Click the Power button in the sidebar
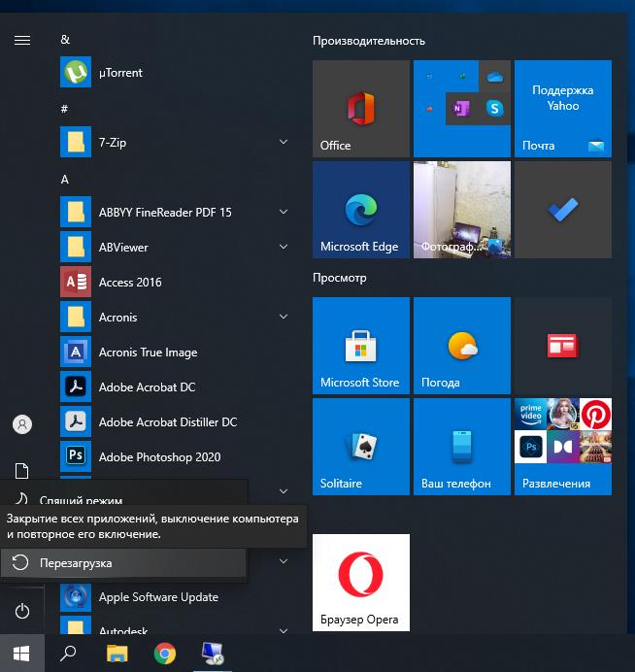This screenshot has width=635, height=672. [x=22, y=611]
